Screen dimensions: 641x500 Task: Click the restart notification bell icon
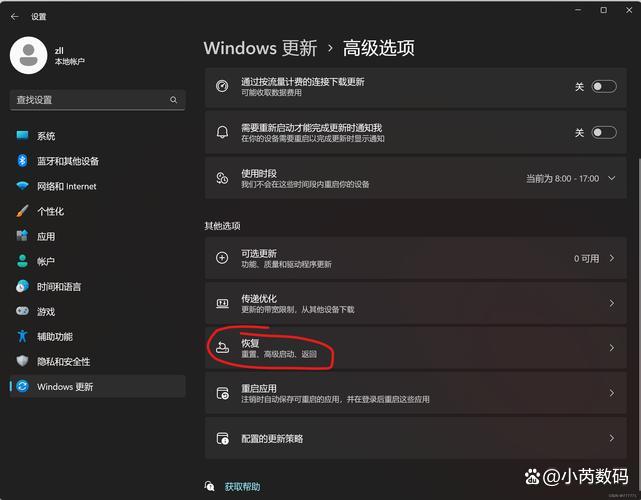222,132
